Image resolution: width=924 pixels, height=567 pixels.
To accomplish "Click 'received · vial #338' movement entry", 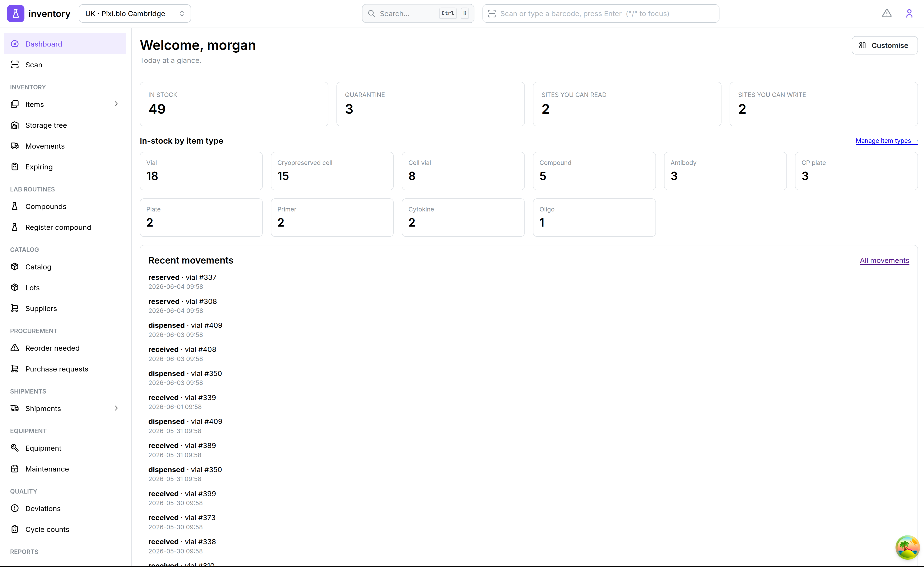I will tap(182, 541).
